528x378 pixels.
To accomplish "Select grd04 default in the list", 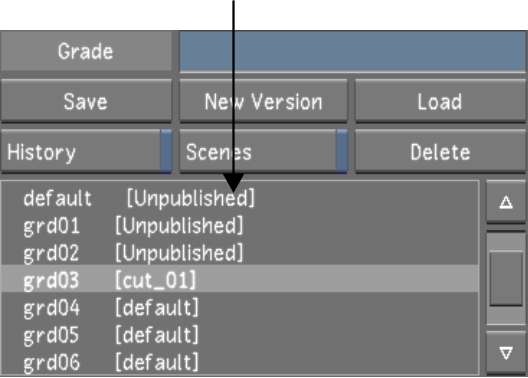I will (240, 307).
